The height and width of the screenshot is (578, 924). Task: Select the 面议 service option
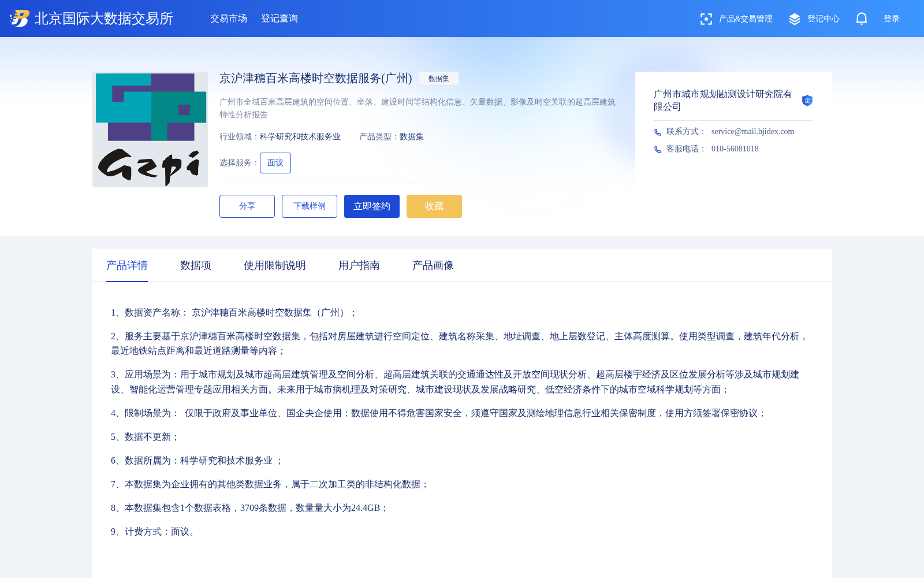pos(275,163)
